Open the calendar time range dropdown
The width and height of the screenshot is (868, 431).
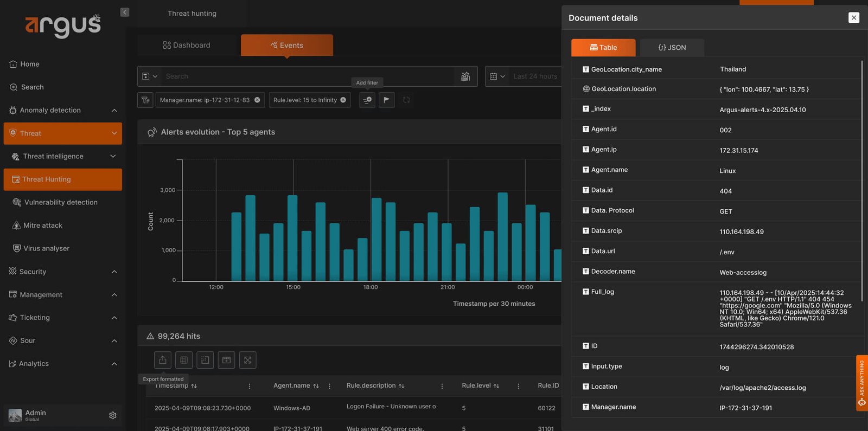(x=497, y=76)
